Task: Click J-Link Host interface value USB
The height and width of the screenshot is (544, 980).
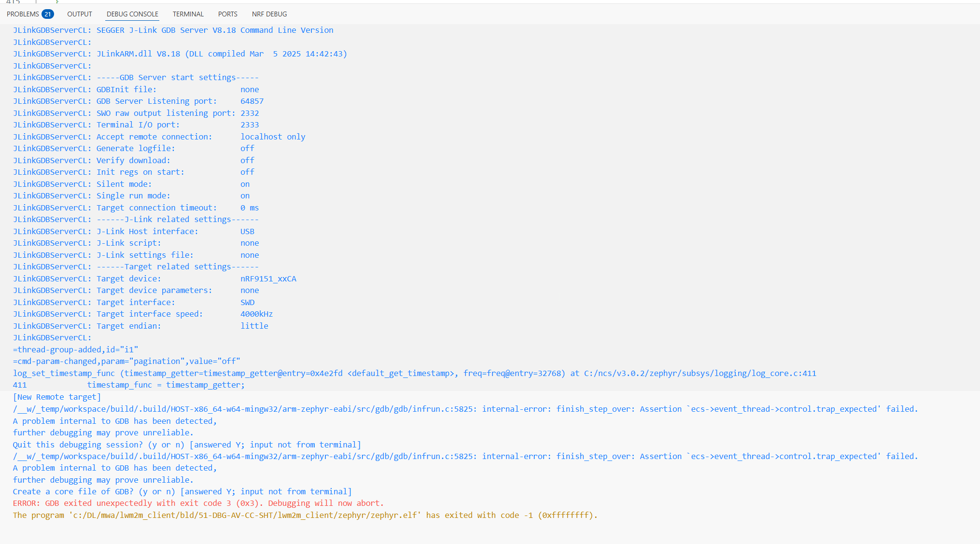Action: 247,231
